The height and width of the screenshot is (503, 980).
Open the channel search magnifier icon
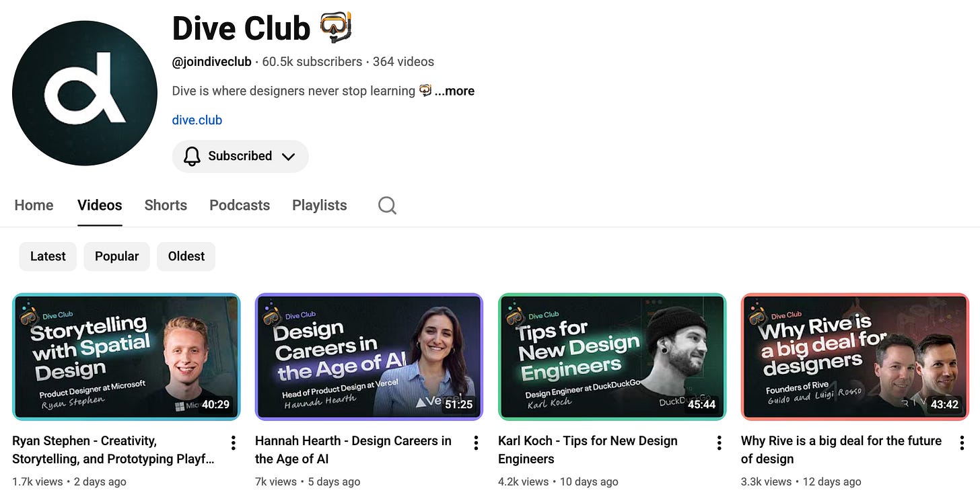point(387,205)
